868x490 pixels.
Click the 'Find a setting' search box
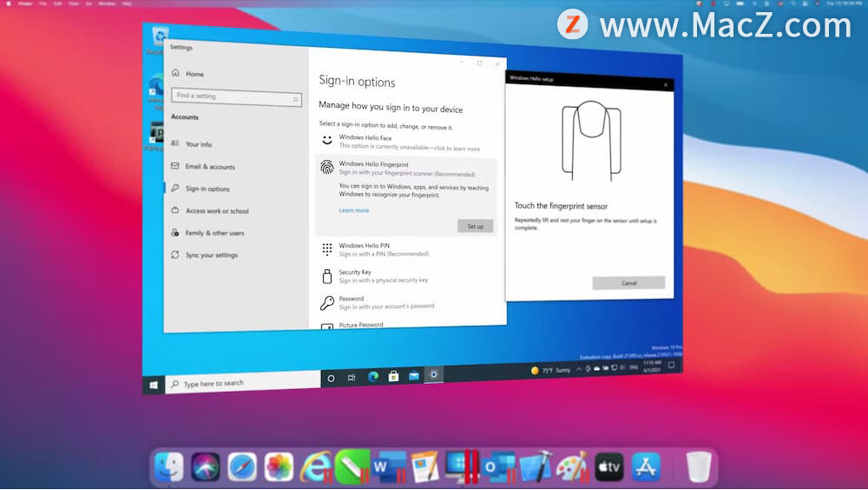tap(236, 96)
